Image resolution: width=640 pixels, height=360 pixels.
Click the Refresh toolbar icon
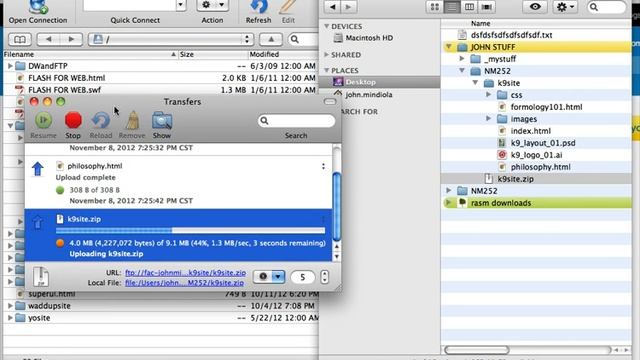(259, 7)
